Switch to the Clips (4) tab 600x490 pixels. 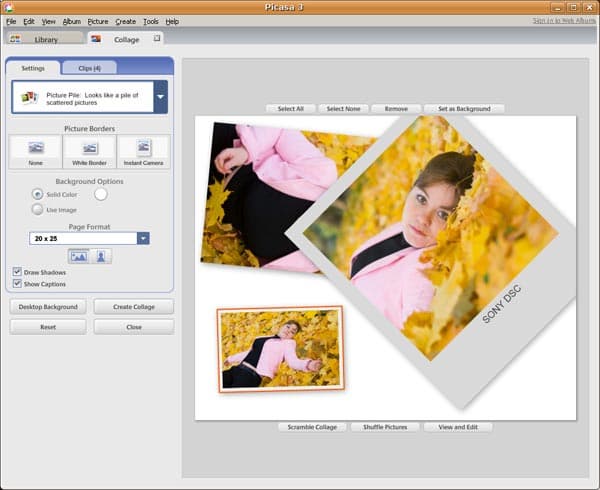click(90, 68)
